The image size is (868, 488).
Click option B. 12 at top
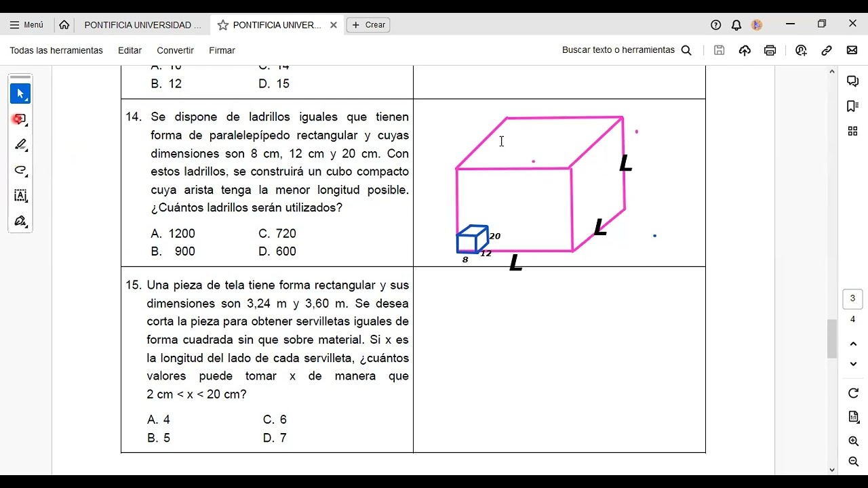(166, 84)
